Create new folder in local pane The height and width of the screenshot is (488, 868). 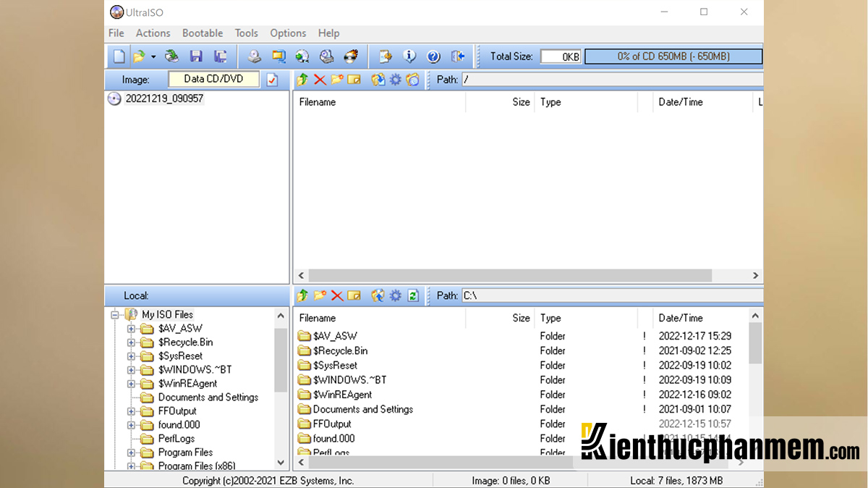(x=320, y=295)
